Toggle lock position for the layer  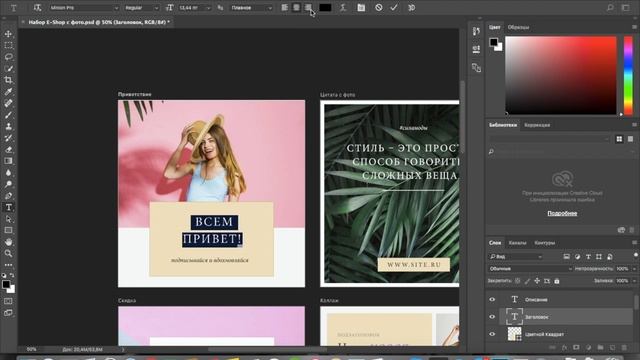[537, 281]
